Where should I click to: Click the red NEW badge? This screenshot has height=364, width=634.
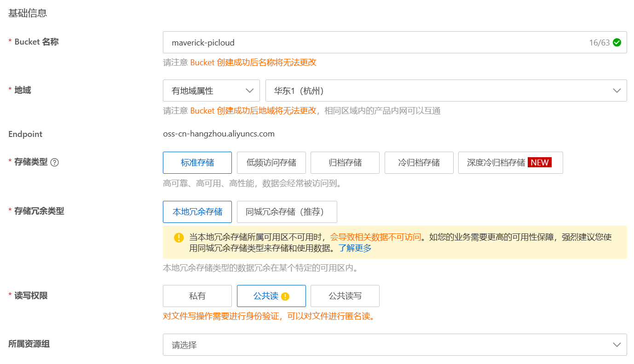tap(539, 162)
